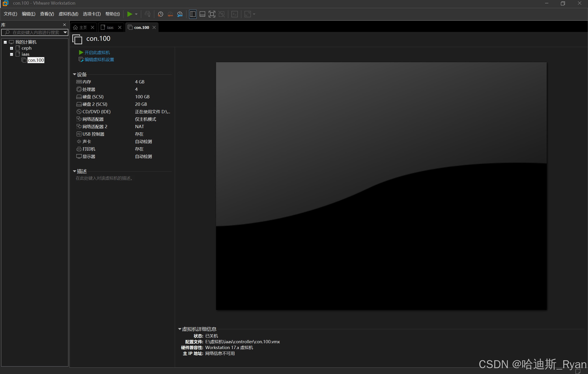This screenshot has height=374, width=588.
Task: Click the 4 GB memory value
Action: (x=140, y=82)
